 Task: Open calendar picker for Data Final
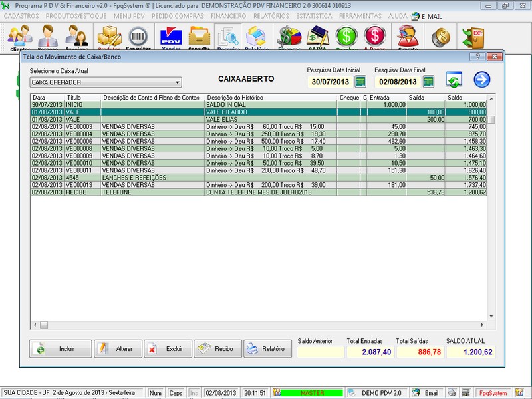coord(428,82)
